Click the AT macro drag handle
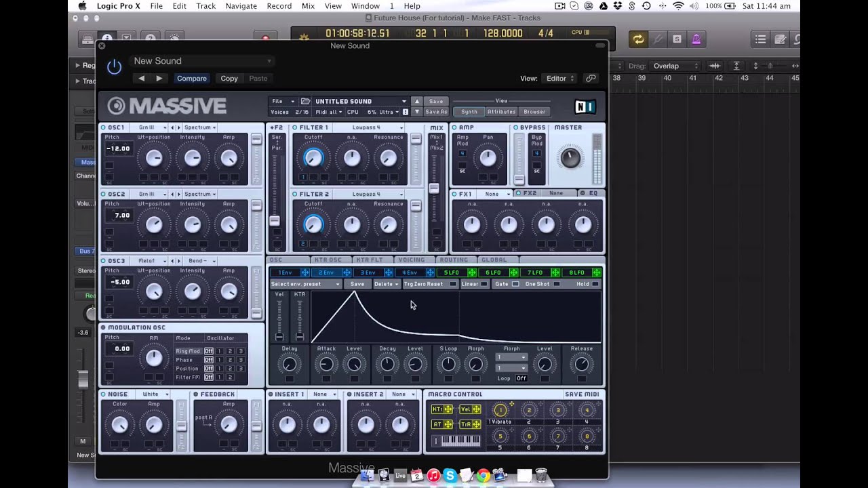Screen dimensions: 868x488 pyautogui.click(x=448, y=424)
